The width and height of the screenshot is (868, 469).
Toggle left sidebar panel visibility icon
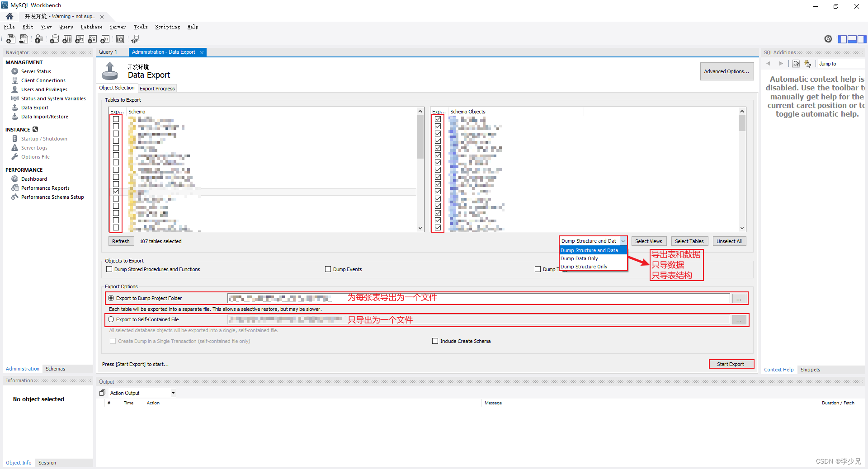[842, 39]
